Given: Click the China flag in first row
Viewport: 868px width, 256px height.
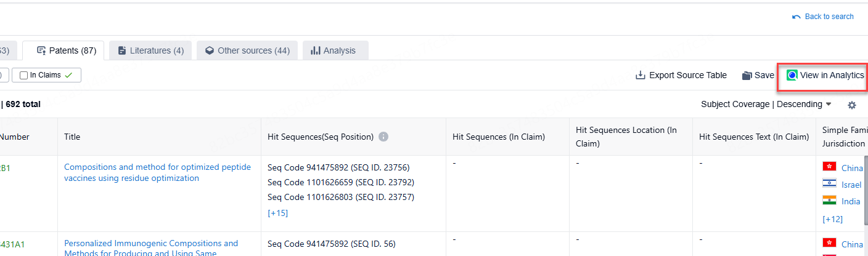Looking at the screenshot, I should tap(829, 167).
